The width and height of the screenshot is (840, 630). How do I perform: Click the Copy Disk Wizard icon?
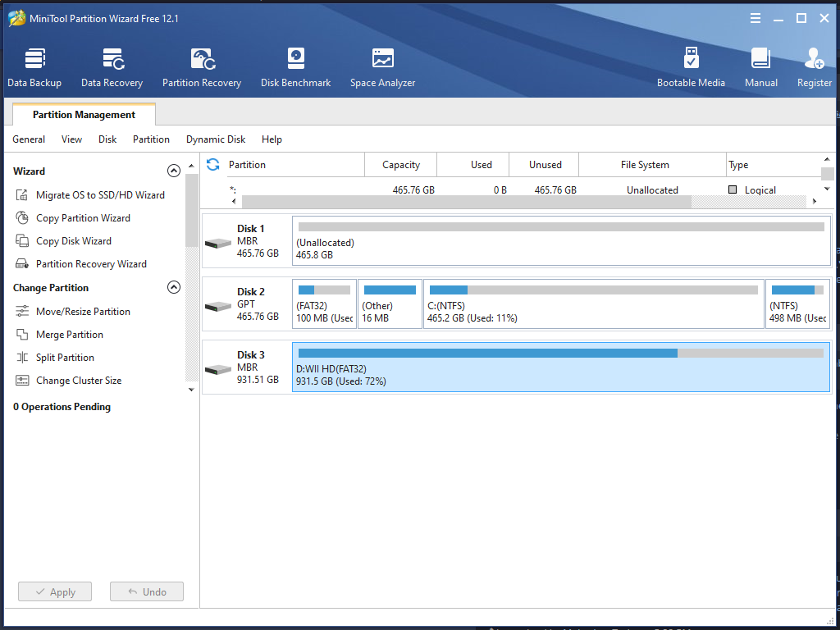point(22,241)
